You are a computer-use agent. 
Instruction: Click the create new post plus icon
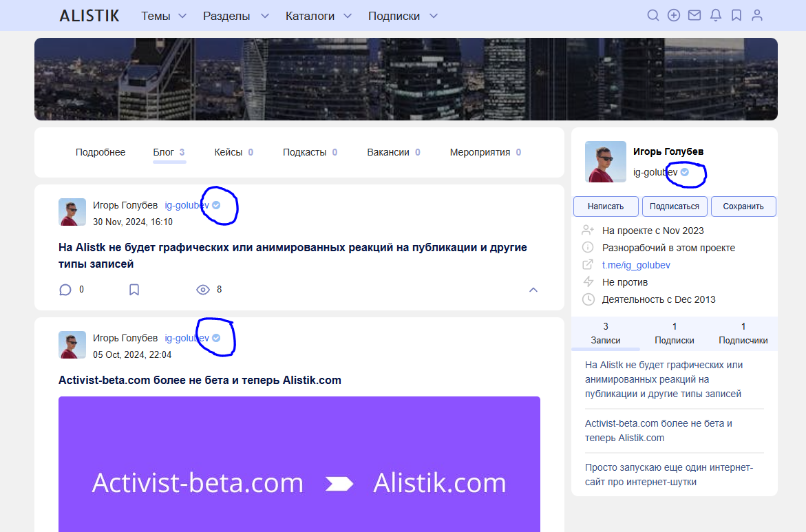coord(674,15)
